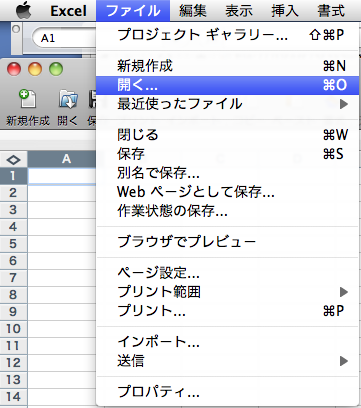
Task: Open the Excel application menu
Action: (68, 11)
